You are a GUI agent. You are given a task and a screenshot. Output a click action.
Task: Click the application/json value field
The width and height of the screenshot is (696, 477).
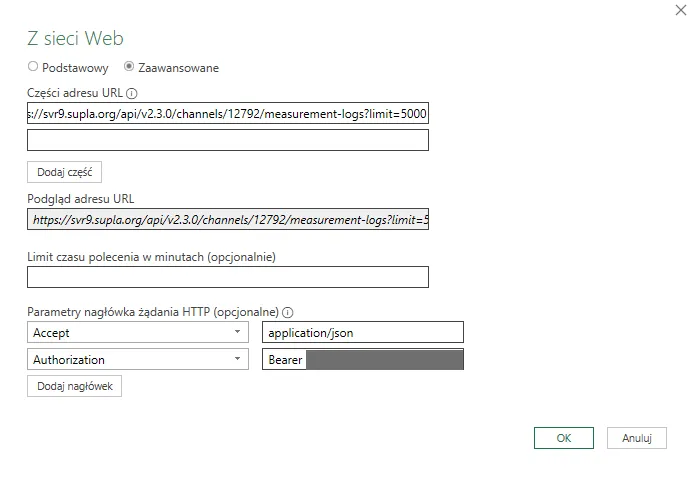(363, 332)
